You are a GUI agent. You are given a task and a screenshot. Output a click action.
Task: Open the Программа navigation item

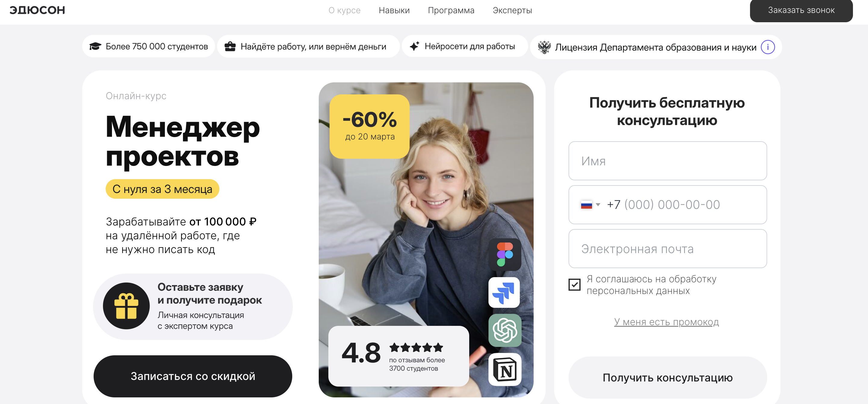click(451, 11)
